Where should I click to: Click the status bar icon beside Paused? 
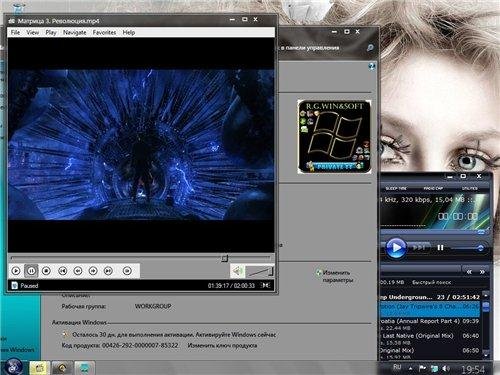pos(14,286)
